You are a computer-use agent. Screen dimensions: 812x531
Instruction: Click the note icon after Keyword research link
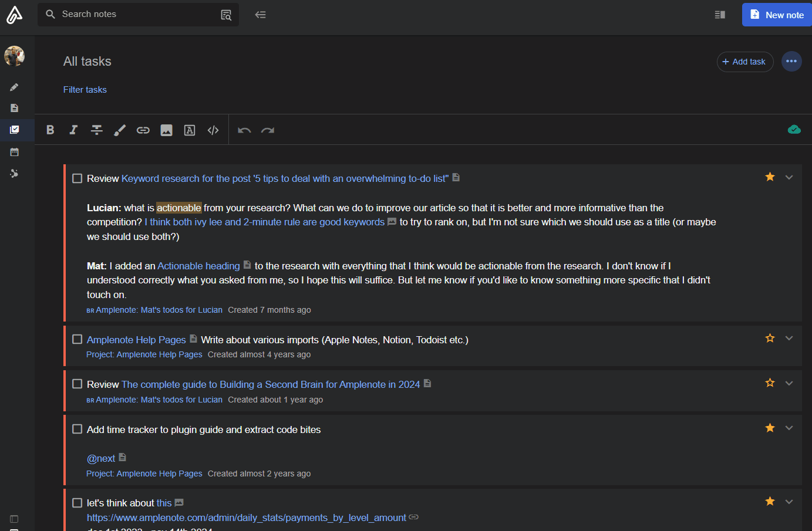(456, 177)
